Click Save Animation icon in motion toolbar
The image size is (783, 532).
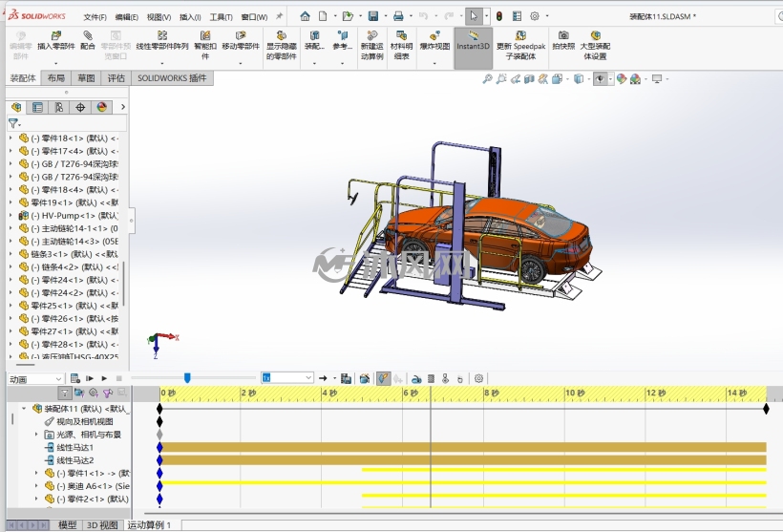346,378
